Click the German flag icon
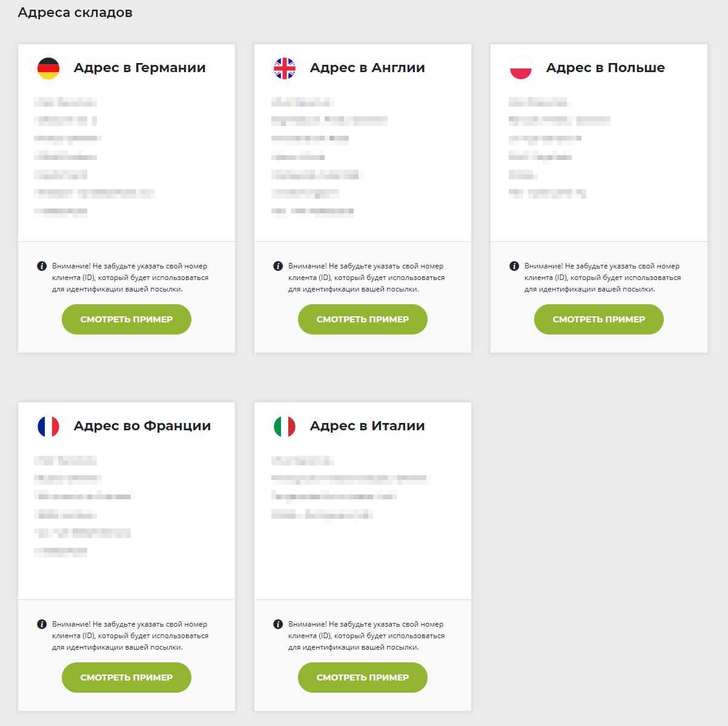728x726 pixels. pyautogui.click(x=48, y=68)
